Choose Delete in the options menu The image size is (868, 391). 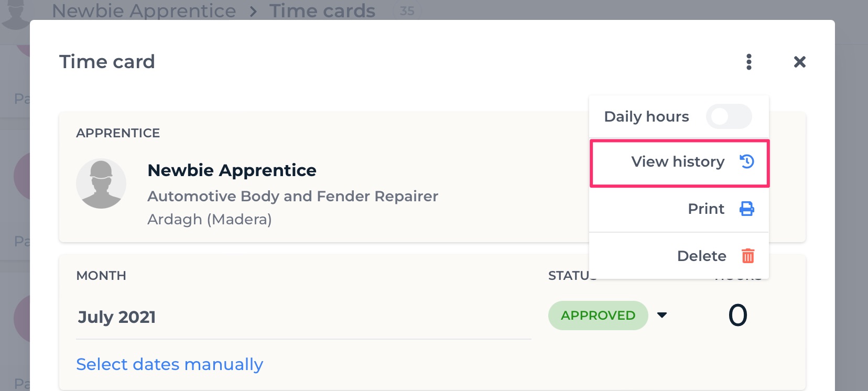tap(679, 256)
